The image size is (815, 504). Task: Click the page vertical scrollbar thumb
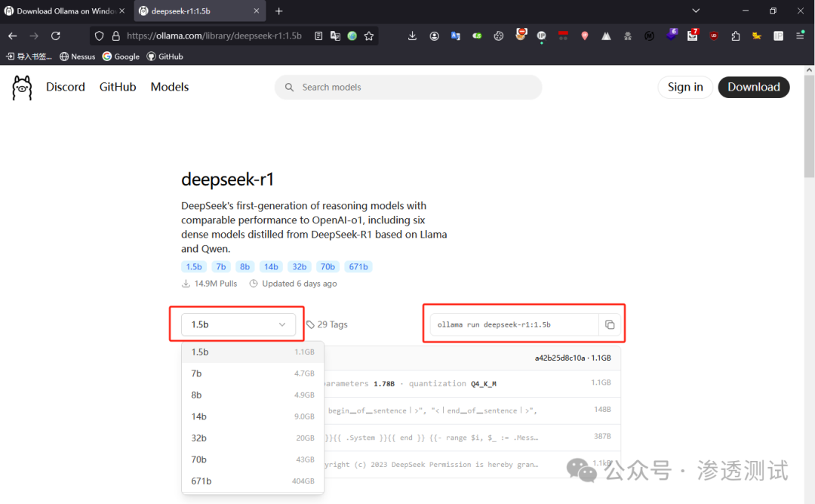pos(809,126)
